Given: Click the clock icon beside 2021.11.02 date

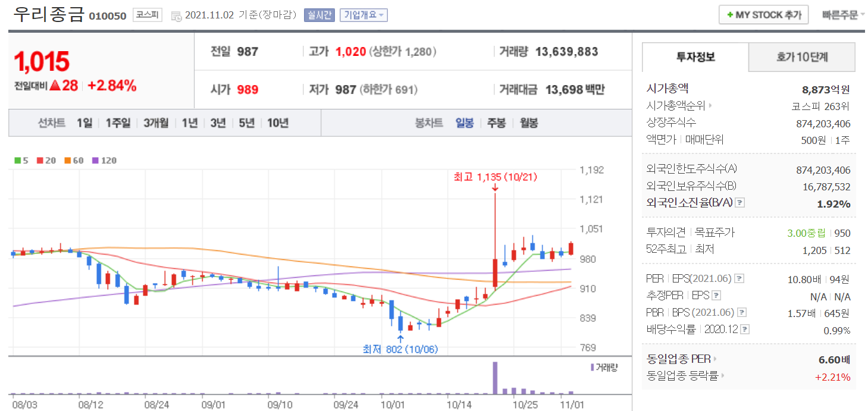Looking at the screenshot, I should (177, 16).
